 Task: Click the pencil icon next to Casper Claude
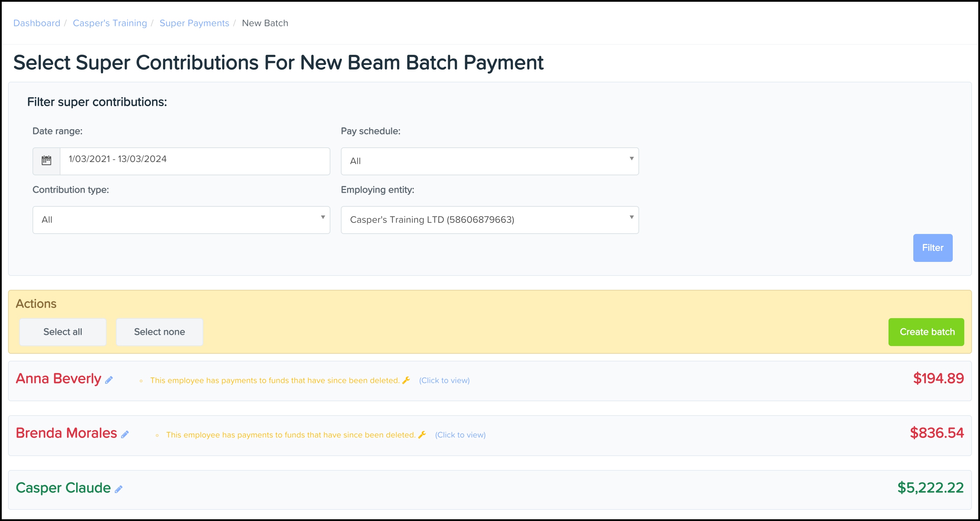pos(119,489)
